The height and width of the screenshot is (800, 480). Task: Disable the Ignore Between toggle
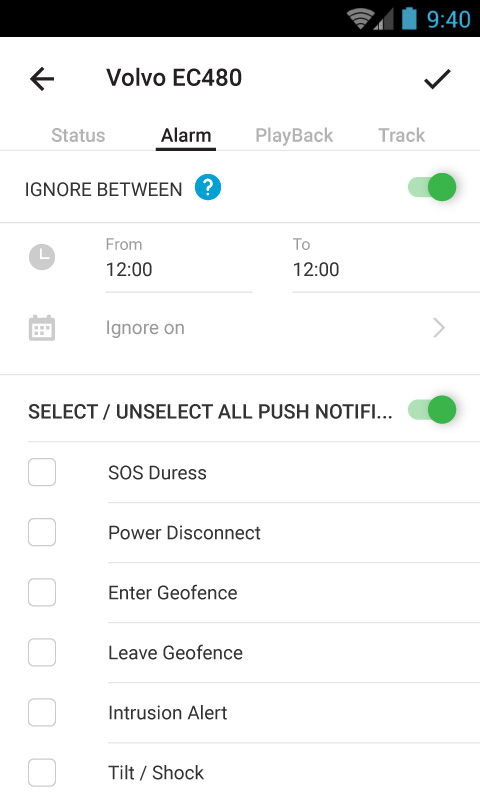tap(432, 187)
